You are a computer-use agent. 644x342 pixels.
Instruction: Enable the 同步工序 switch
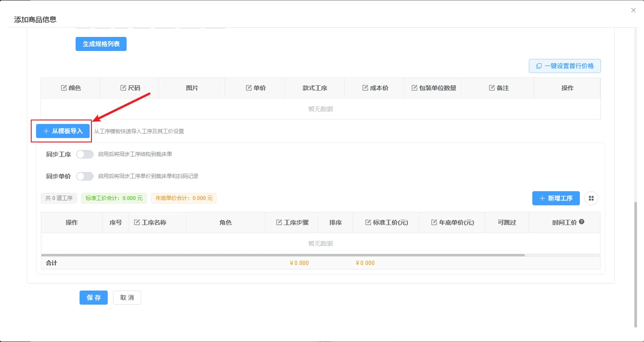85,154
